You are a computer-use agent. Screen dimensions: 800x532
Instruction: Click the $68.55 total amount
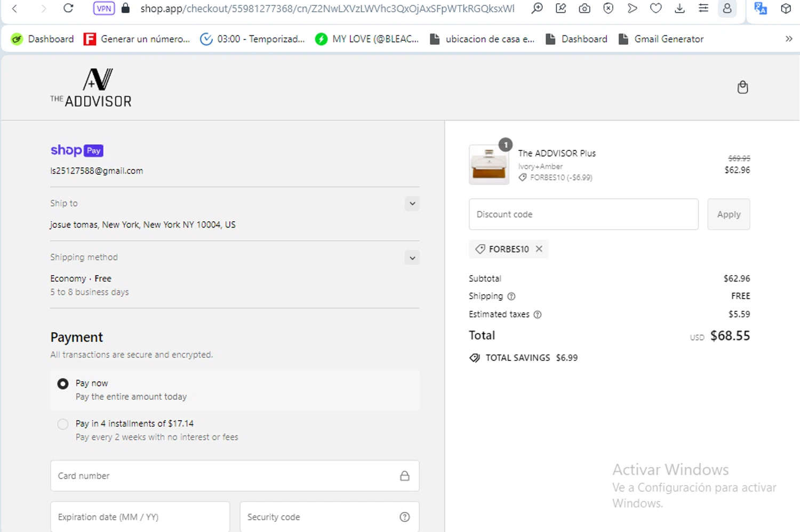point(730,336)
